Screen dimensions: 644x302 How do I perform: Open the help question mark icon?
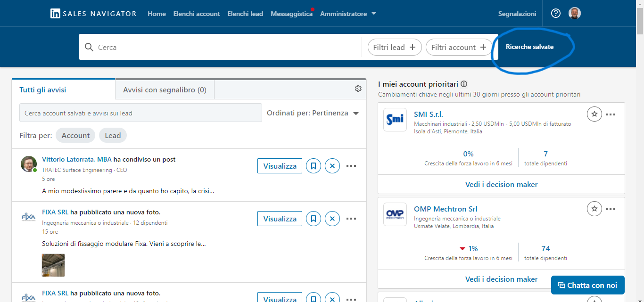(x=556, y=14)
